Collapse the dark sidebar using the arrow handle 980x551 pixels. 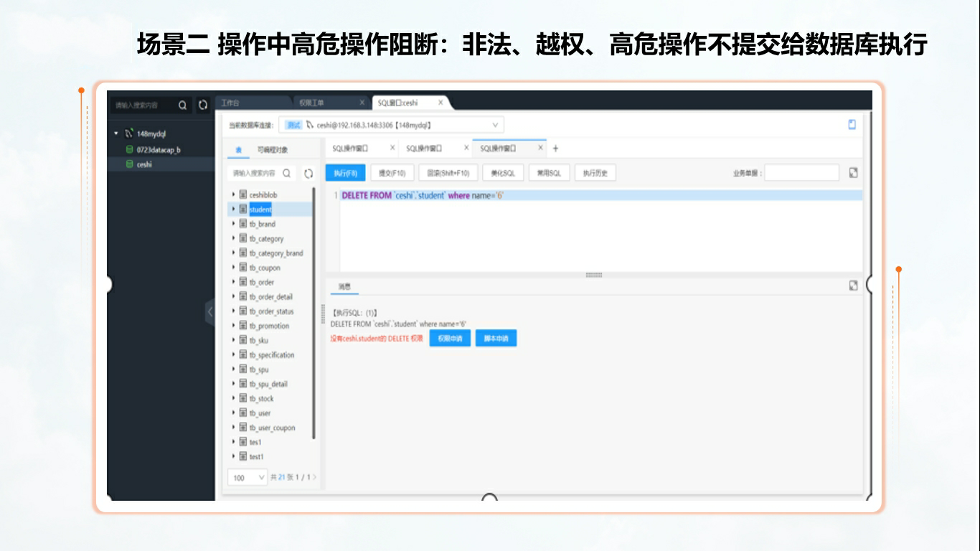[210, 311]
